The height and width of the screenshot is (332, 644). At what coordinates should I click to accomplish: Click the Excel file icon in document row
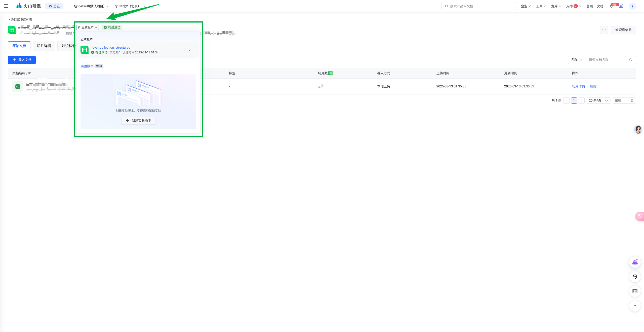click(18, 86)
